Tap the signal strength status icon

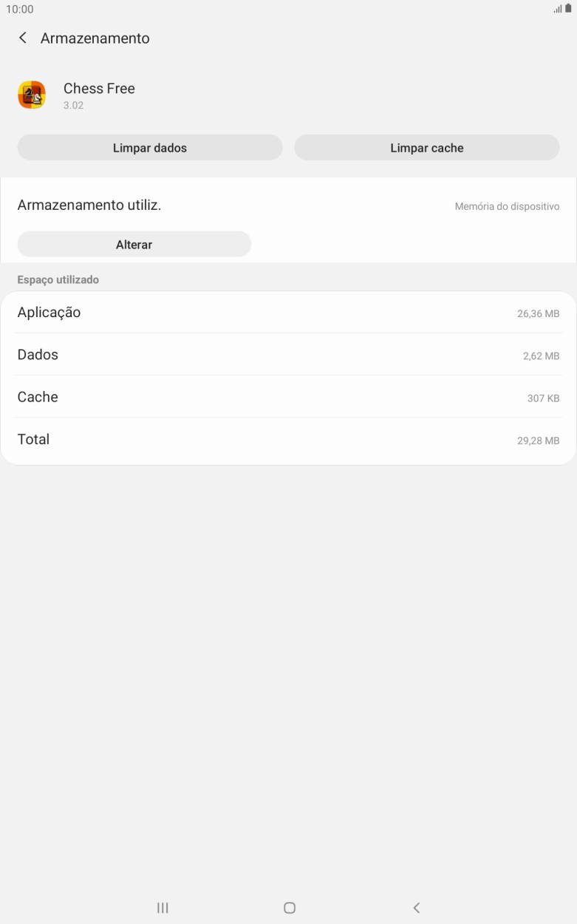[557, 9]
